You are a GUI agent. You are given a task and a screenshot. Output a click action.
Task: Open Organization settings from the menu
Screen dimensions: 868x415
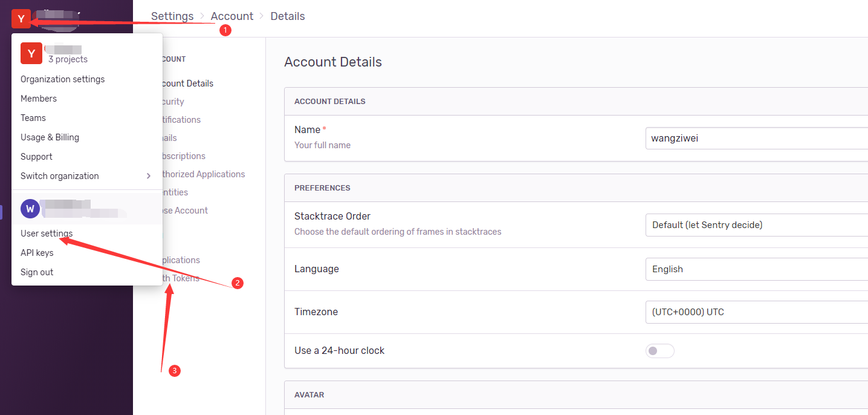[x=63, y=79]
